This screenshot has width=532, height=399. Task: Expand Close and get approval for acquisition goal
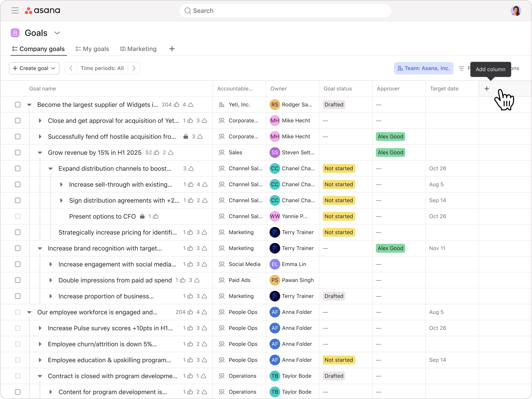click(x=40, y=121)
